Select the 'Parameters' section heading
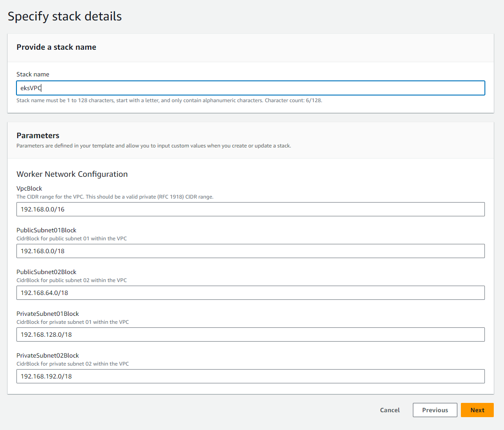This screenshot has height=430, width=504. point(38,135)
